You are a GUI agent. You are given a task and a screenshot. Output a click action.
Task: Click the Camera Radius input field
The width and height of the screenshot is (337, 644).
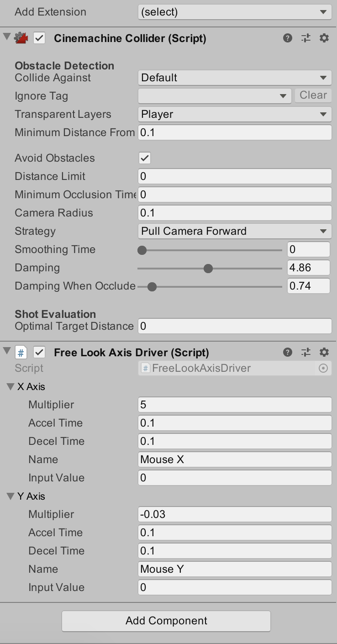coord(235,213)
